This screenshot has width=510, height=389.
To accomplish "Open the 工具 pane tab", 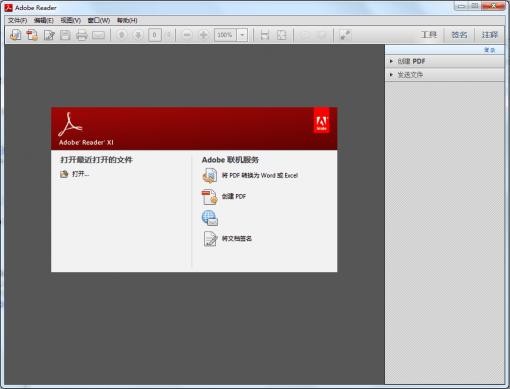I will [x=429, y=35].
